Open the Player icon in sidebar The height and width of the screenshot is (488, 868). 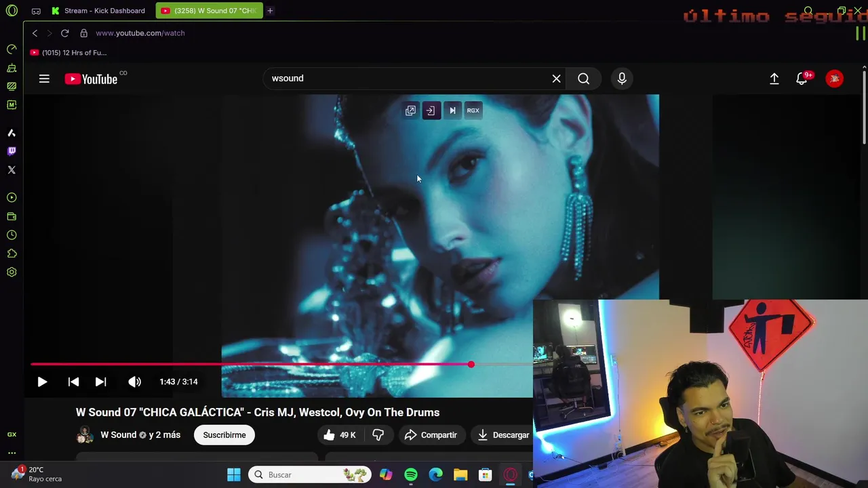click(x=12, y=198)
